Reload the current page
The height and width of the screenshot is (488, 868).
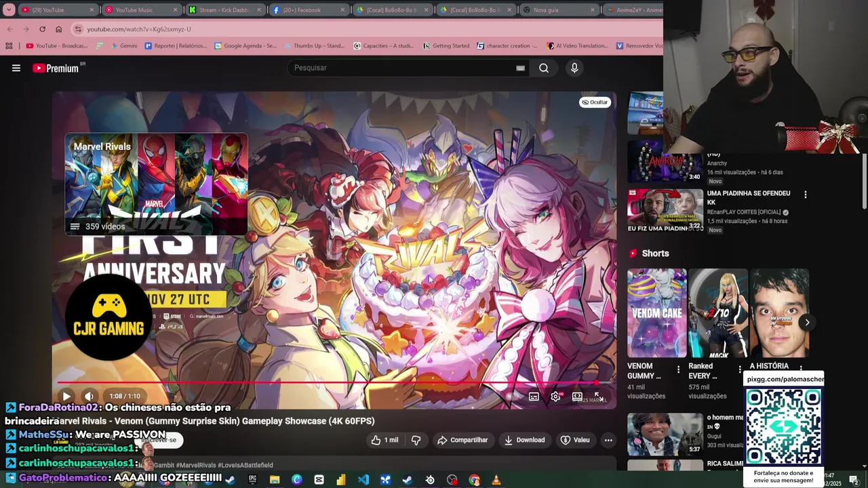[42, 29]
